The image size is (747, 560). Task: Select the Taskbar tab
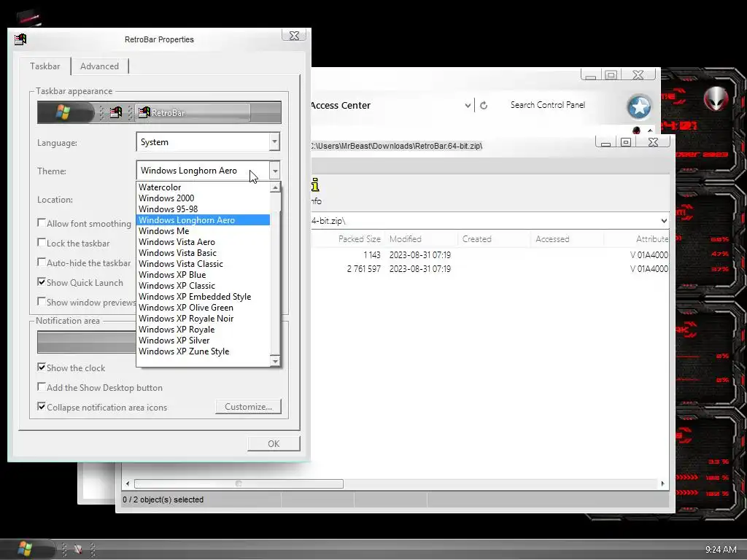click(44, 66)
